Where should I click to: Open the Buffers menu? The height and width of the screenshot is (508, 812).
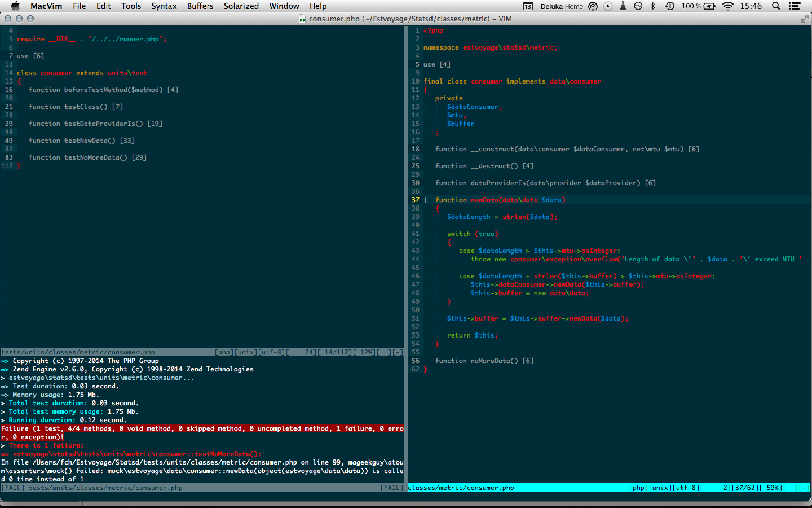pyautogui.click(x=200, y=6)
